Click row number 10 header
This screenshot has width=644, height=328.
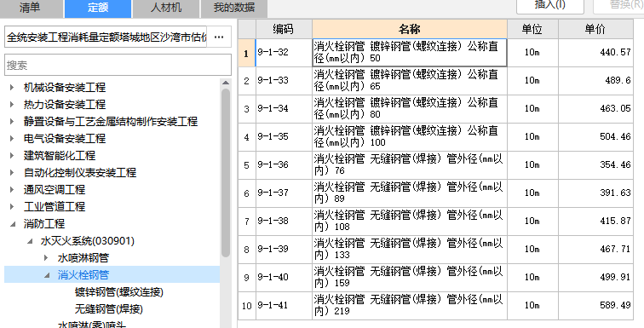click(246, 306)
